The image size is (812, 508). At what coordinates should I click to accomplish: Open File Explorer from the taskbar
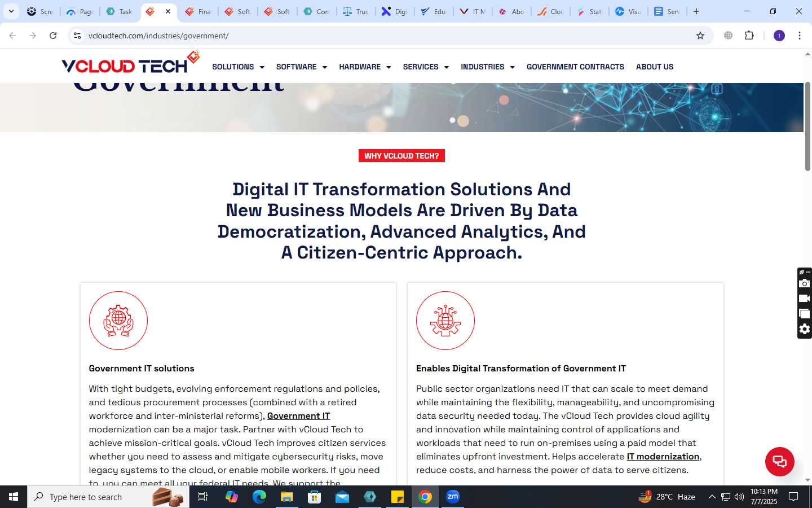[287, 497]
